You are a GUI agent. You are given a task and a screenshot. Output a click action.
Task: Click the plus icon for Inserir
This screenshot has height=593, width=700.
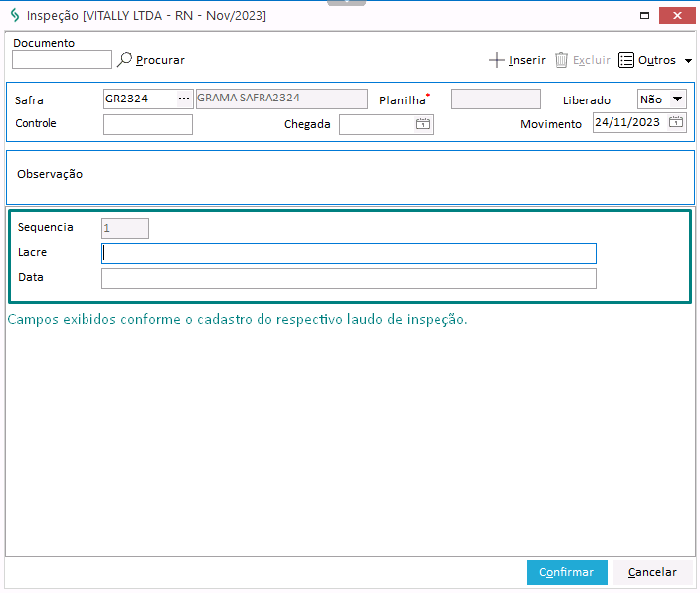coord(496,60)
